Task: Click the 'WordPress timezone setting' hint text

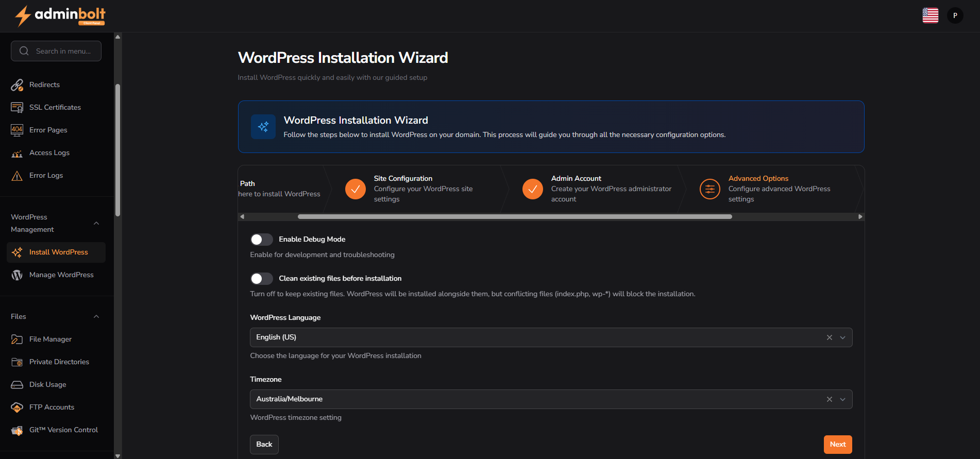Action: (296, 418)
